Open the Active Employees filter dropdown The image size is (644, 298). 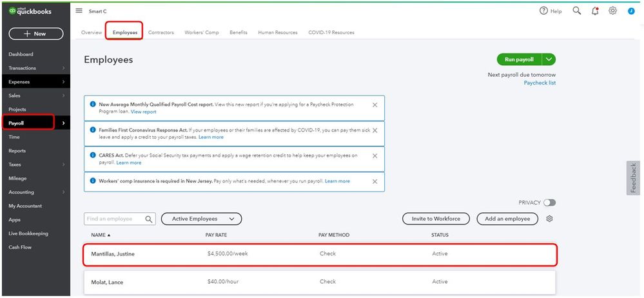[201, 219]
